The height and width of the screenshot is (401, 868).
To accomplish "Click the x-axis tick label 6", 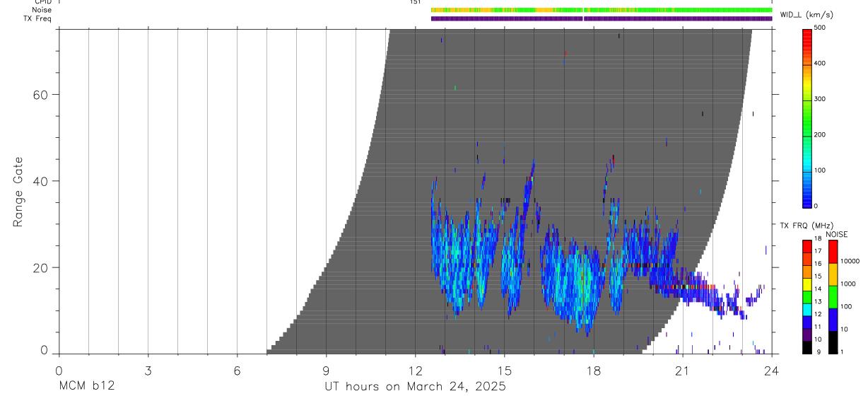I will [x=237, y=370].
